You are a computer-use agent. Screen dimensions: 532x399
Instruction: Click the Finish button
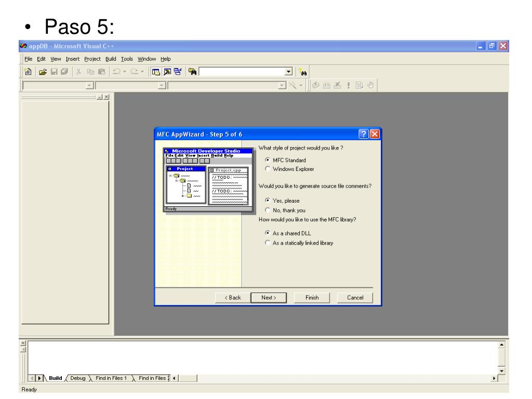(x=312, y=298)
